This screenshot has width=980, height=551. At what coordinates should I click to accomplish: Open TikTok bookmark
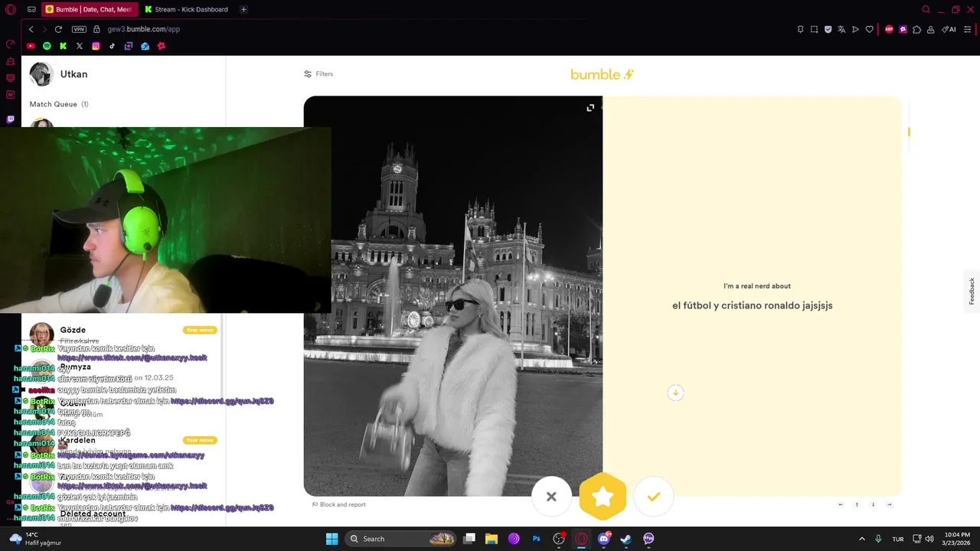pos(112,46)
